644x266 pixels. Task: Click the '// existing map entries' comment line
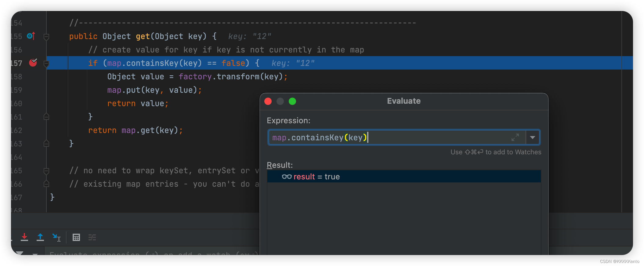(164, 184)
